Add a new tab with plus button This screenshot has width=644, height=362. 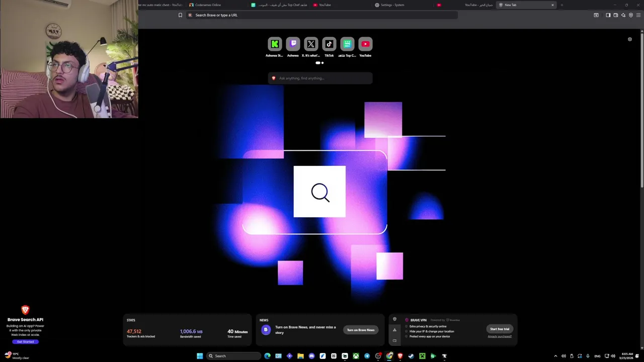(x=561, y=5)
